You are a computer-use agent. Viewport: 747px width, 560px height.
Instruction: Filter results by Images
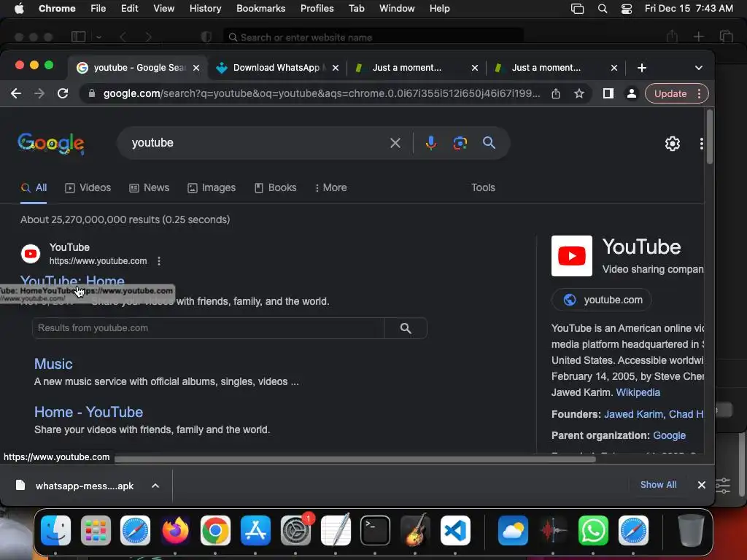pos(212,187)
